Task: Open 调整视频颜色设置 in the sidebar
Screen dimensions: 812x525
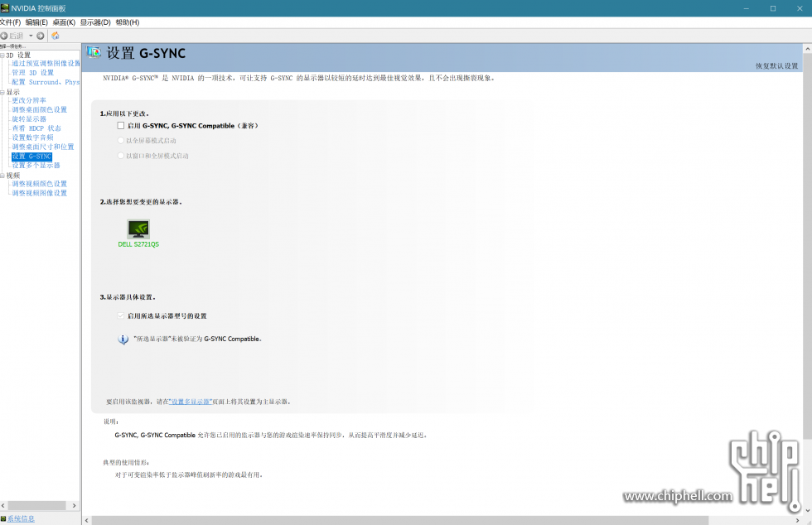Action: coord(40,184)
